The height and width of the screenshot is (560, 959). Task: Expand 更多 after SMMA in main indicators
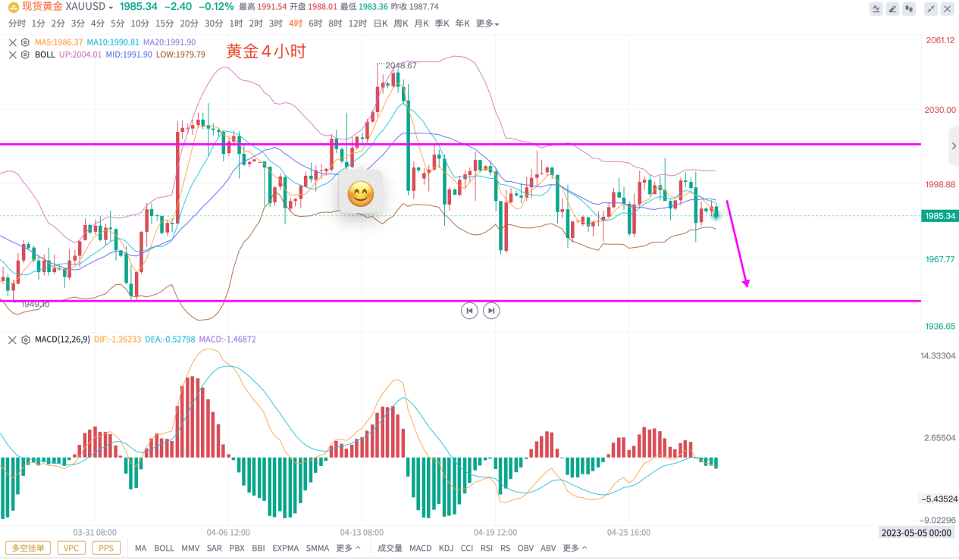348,548
